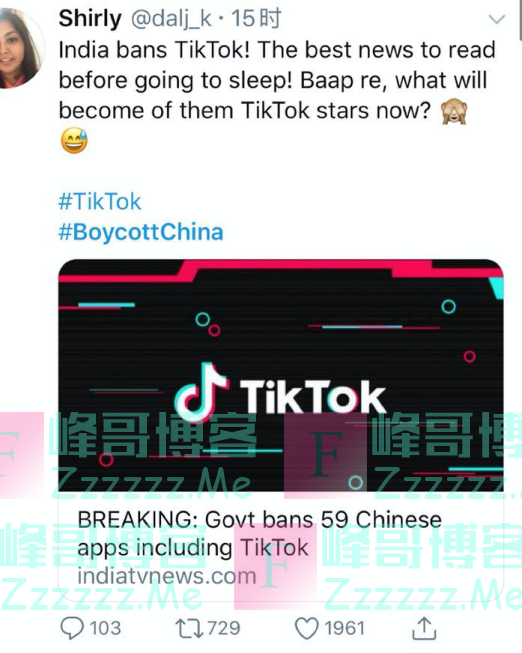Screen dimensions: 522x653
Task: Click the Shirly display name
Action: point(90,18)
